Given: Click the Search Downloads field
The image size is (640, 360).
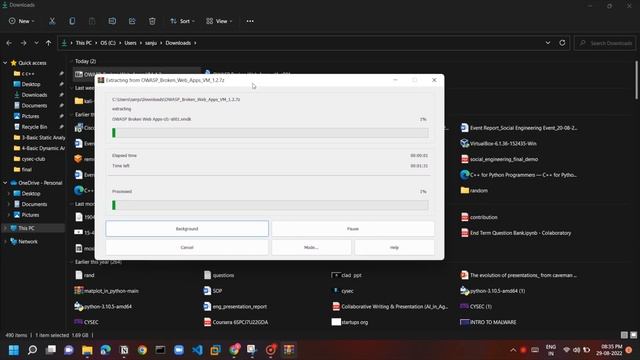Looking at the screenshot, I should pyautogui.click(x=605, y=43).
